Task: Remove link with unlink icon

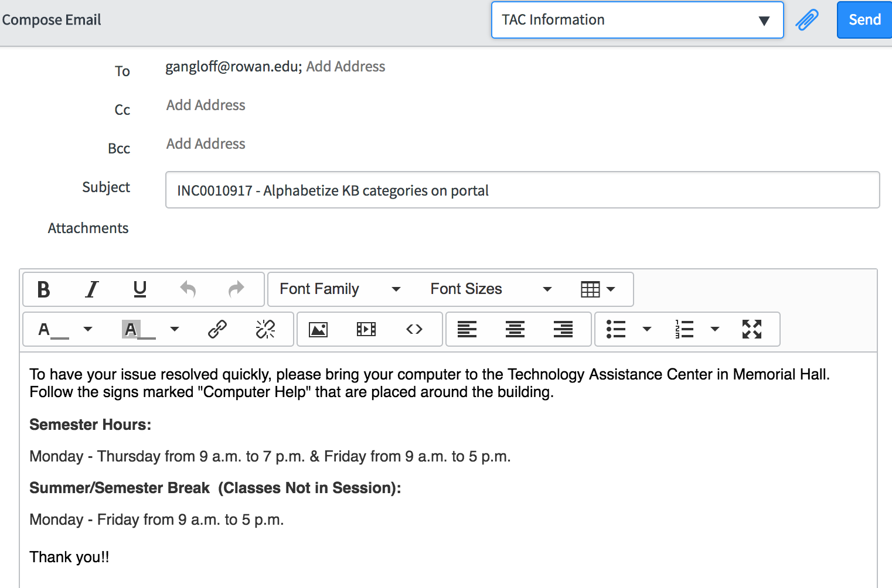Action: coord(265,330)
